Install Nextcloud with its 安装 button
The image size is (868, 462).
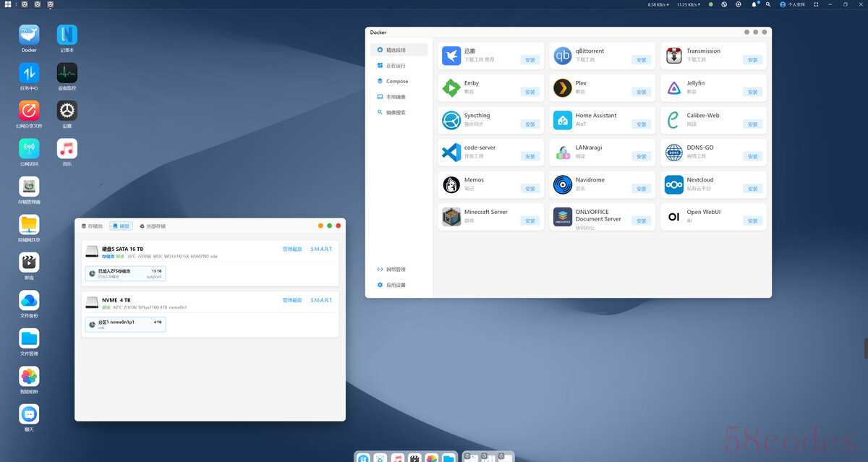pos(753,189)
